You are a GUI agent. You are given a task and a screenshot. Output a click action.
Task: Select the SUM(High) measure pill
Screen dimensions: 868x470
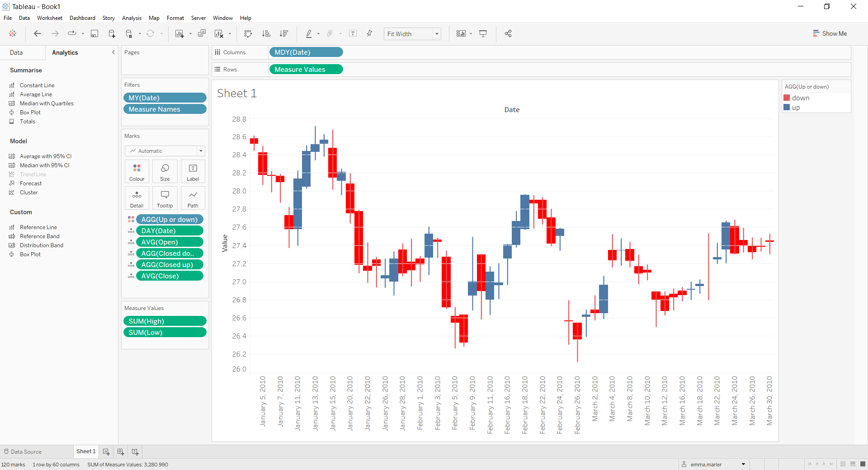(x=165, y=321)
